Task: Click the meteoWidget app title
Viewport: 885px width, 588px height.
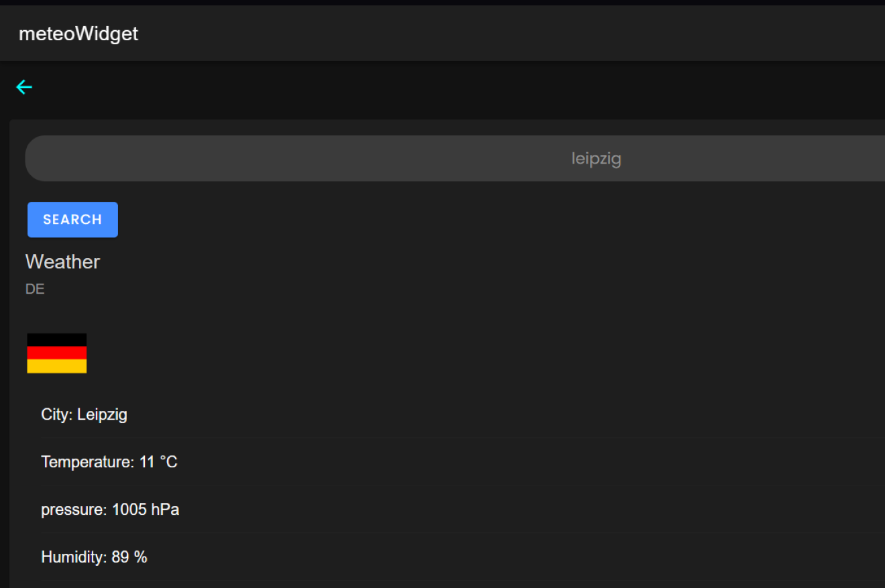Action: point(78,33)
